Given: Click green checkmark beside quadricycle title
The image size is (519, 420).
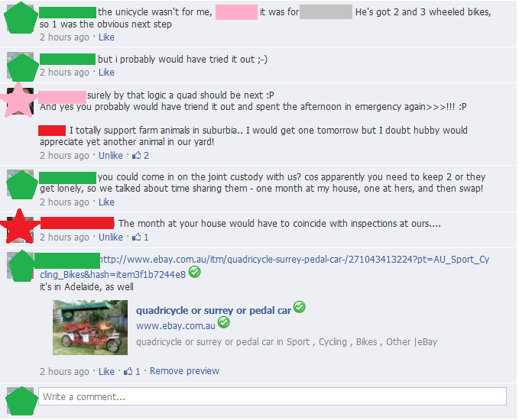Looking at the screenshot, I should [x=300, y=307].
